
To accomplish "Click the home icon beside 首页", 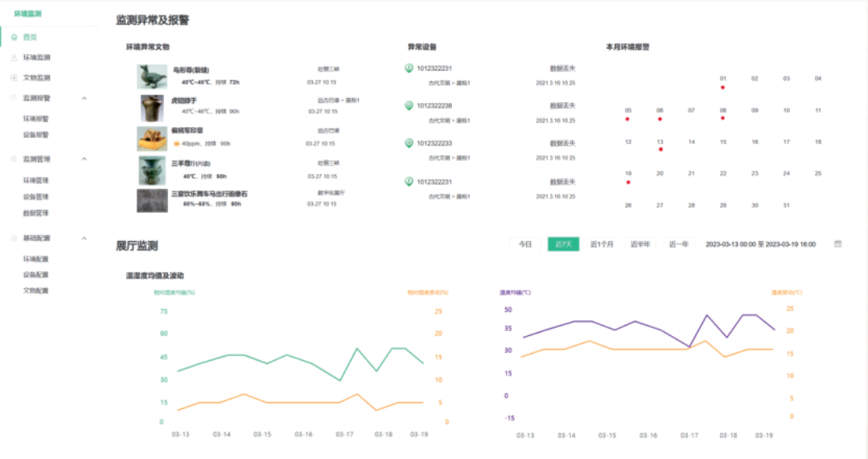I will tap(14, 37).
